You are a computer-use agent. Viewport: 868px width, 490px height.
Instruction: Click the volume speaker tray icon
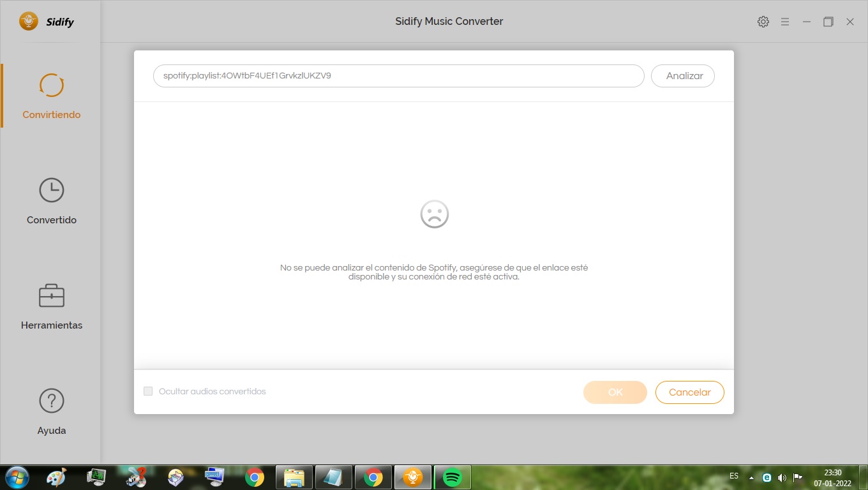coord(782,477)
